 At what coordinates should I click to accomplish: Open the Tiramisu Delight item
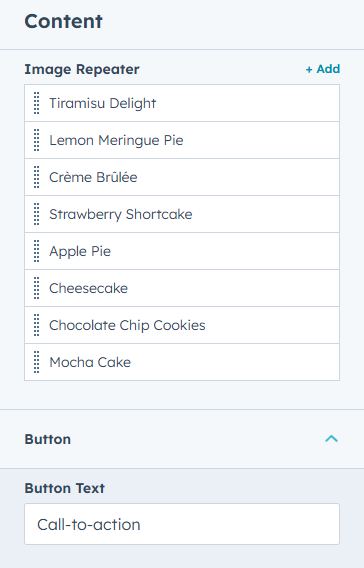coord(182,103)
